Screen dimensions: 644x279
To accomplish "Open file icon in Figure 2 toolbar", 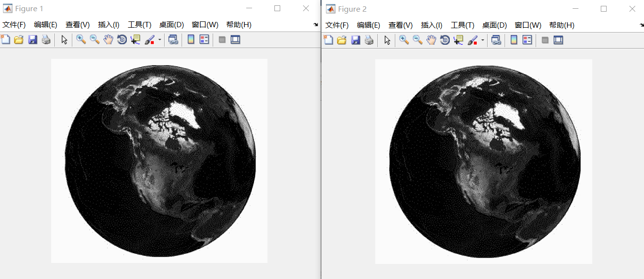I will [x=342, y=40].
